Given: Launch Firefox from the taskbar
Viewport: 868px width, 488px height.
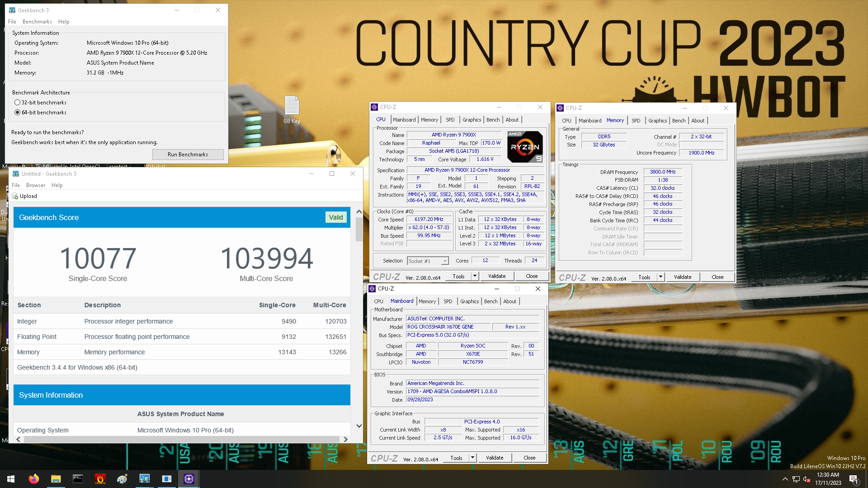Looking at the screenshot, I should [33, 479].
